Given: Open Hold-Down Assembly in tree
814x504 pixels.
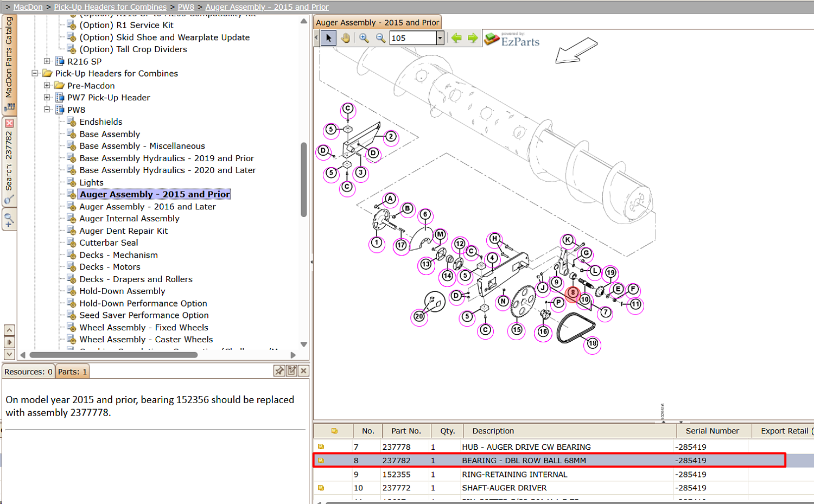Looking at the screenshot, I should (122, 291).
